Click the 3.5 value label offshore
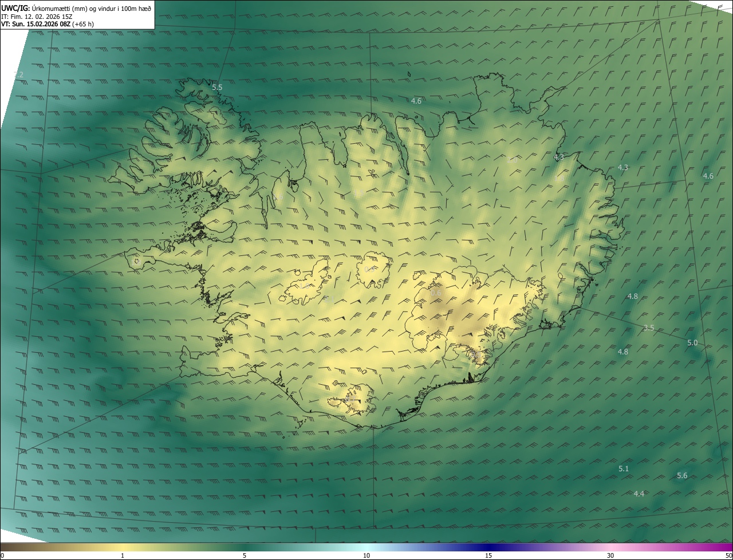 pyautogui.click(x=649, y=328)
